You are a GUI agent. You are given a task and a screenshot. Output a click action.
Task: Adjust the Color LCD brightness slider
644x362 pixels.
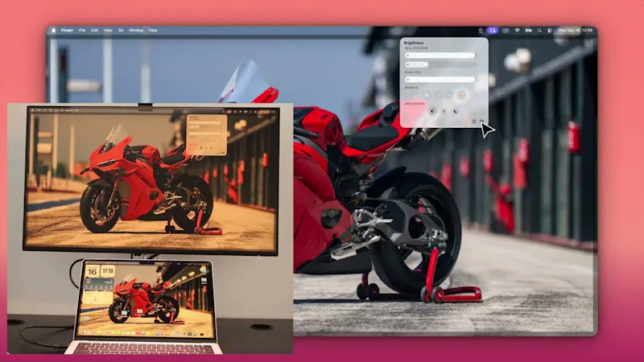click(x=440, y=79)
